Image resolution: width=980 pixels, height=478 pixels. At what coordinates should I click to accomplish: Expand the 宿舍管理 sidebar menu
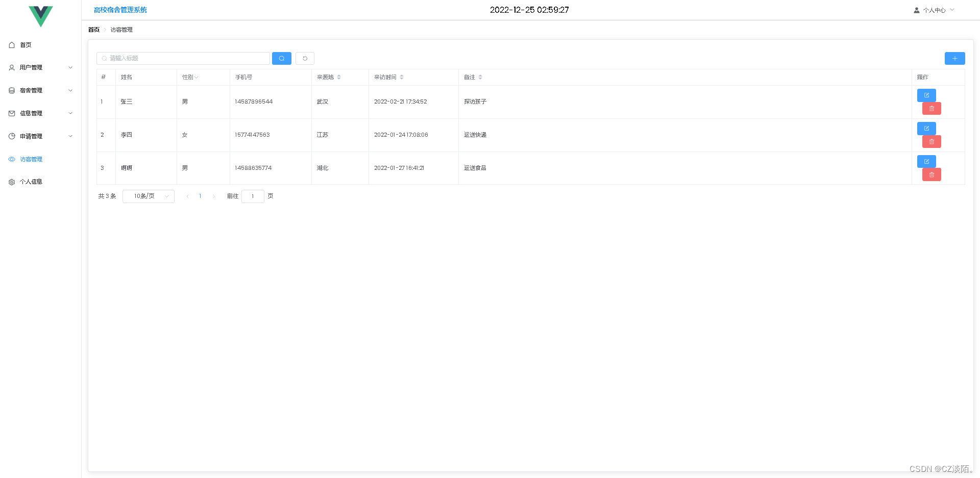[x=41, y=90]
